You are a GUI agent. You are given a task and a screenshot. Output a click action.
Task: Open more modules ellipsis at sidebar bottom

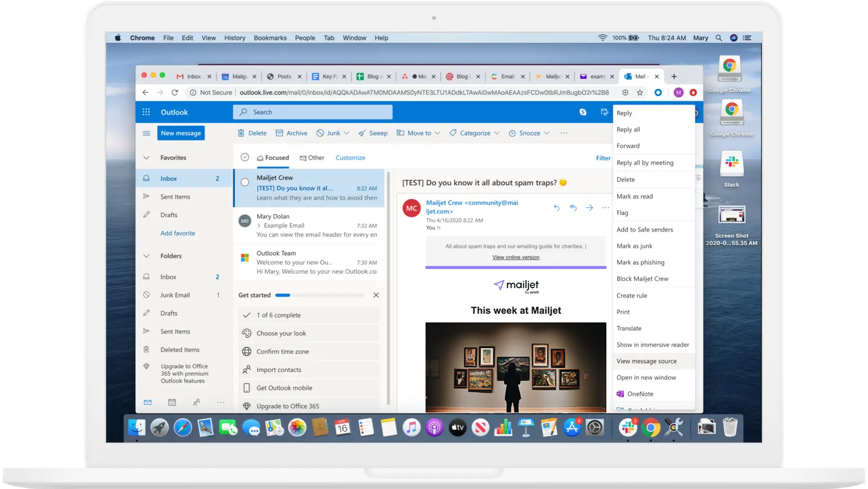[221, 402]
